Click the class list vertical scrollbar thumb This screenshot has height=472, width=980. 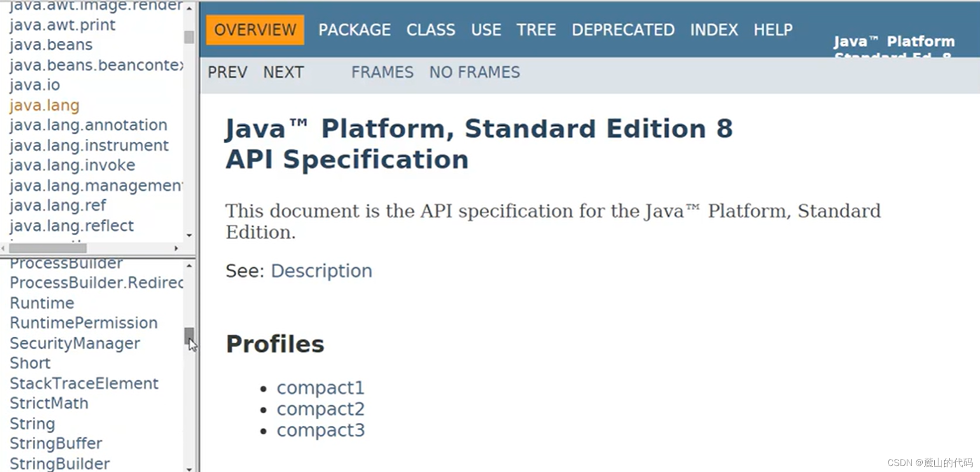(x=189, y=336)
